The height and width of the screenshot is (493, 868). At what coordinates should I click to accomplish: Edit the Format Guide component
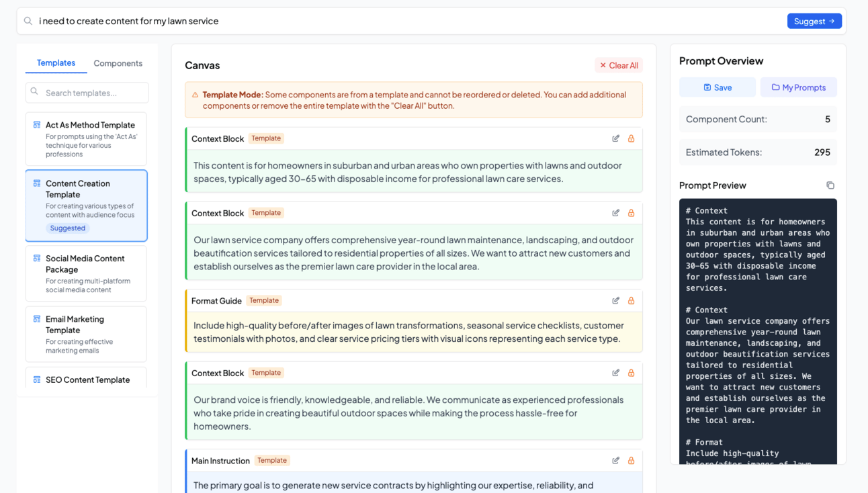[x=615, y=300]
